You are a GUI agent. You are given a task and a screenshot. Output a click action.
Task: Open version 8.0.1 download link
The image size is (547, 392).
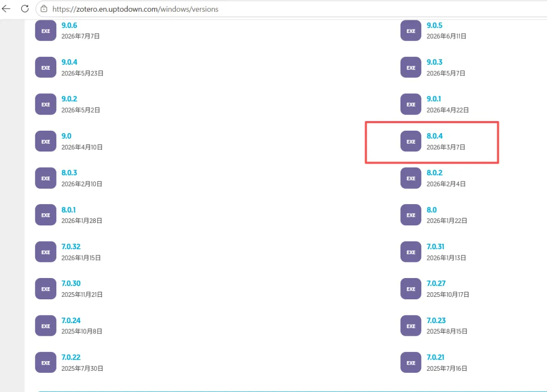(x=68, y=210)
